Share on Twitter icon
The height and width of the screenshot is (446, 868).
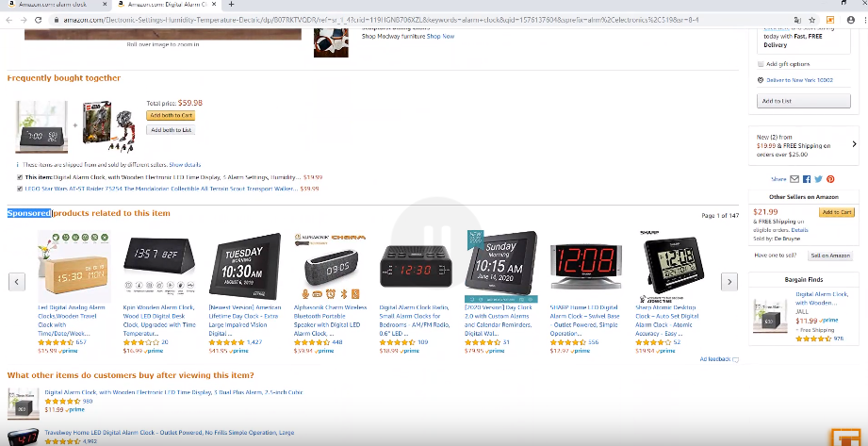coord(818,179)
